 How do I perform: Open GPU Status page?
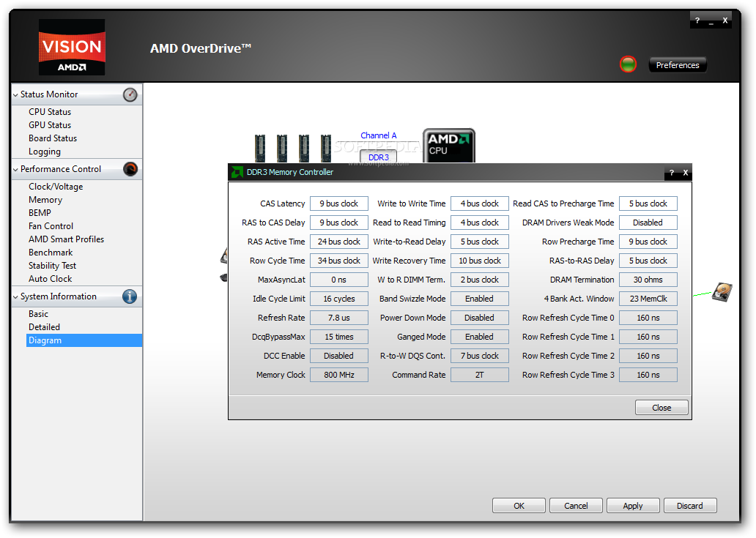(50, 125)
